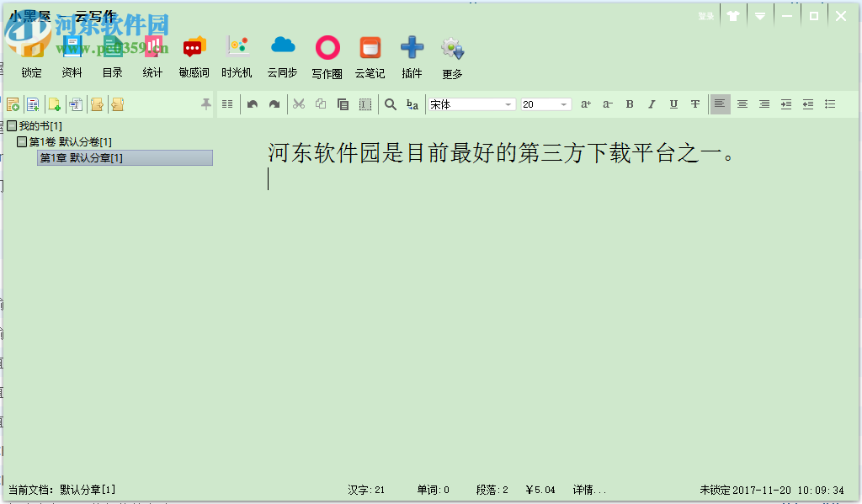Check the 我的书 checkbox
The width and height of the screenshot is (862, 504).
[x=12, y=125]
